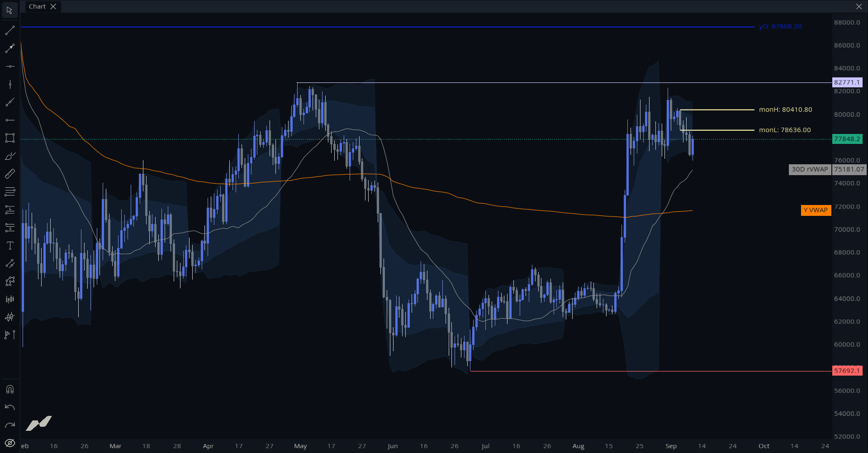Click the monL: 78636.00 label

tap(785, 130)
